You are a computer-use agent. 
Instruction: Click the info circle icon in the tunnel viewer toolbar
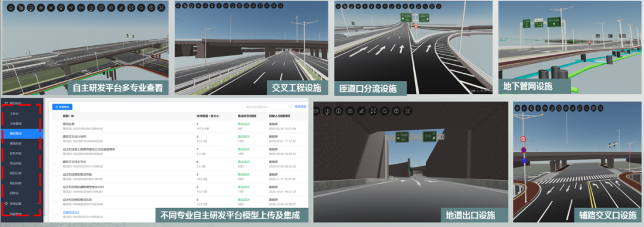(339, 111)
